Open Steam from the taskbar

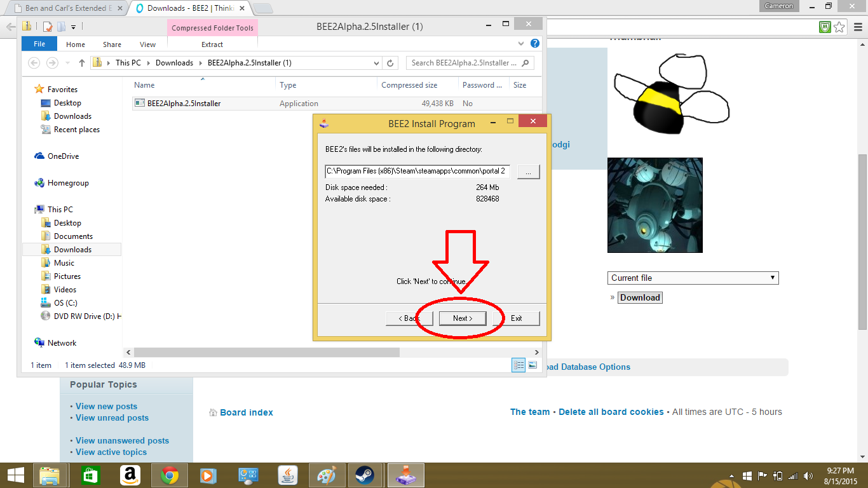365,475
